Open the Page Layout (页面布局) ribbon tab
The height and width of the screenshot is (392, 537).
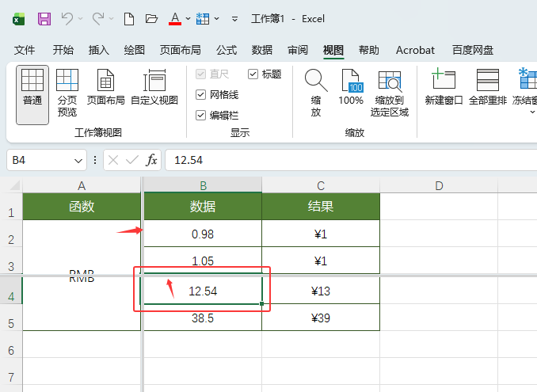coord(180,50)
